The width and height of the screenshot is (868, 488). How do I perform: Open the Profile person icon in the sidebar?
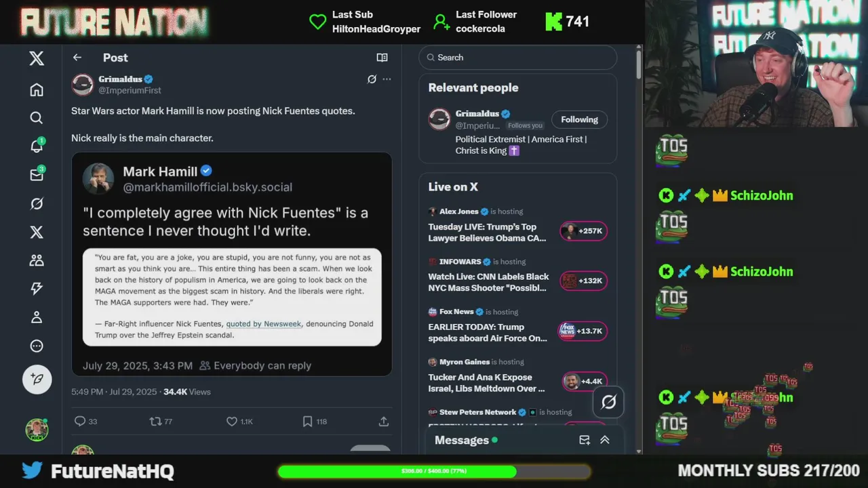[37, 317]
